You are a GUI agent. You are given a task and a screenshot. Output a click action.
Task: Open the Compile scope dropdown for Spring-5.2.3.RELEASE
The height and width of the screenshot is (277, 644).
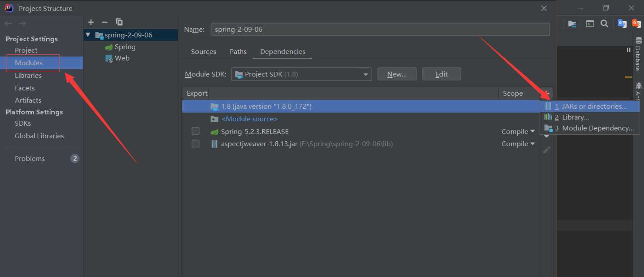pyautogui.click(x=518, y=131)
